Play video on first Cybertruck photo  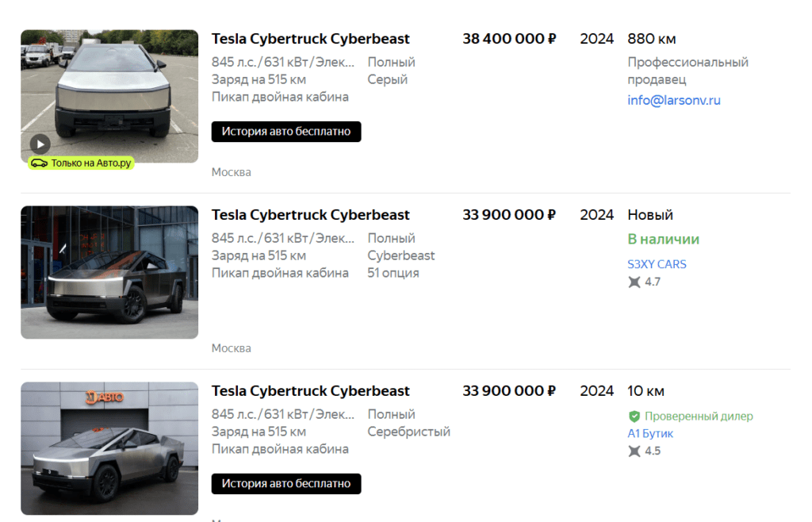point(40,144)
